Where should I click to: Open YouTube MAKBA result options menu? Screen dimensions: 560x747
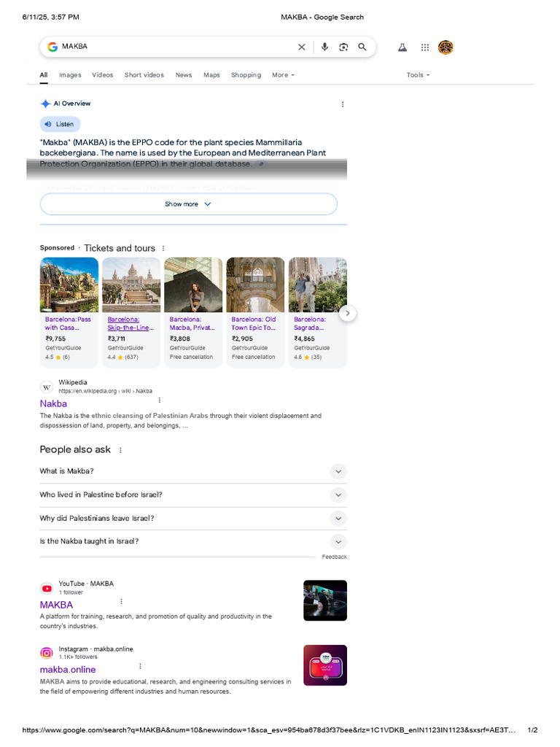[122, 601]
